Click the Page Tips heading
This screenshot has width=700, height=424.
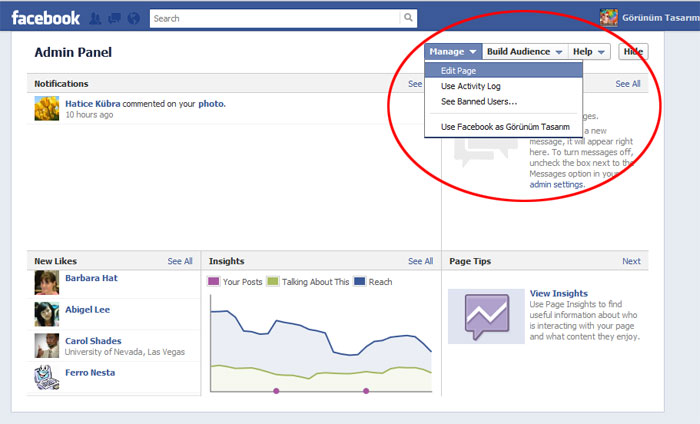(x=470, y=261)
